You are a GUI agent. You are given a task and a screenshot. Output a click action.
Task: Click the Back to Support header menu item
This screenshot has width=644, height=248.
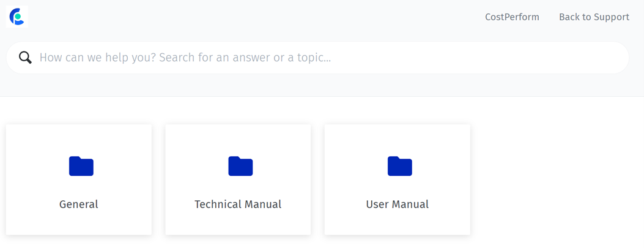(594, 17)
